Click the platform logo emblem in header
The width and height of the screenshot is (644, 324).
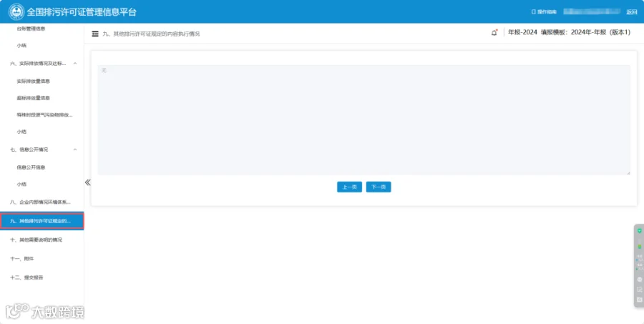(x=16, y=11)
